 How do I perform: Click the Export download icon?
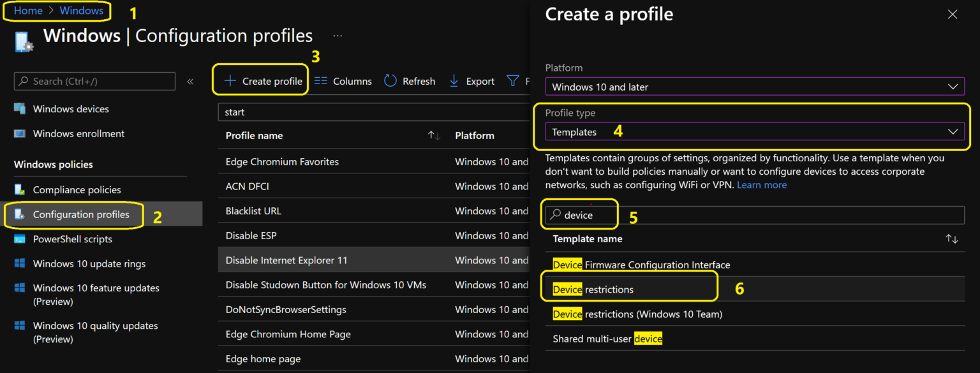point(454,81)
